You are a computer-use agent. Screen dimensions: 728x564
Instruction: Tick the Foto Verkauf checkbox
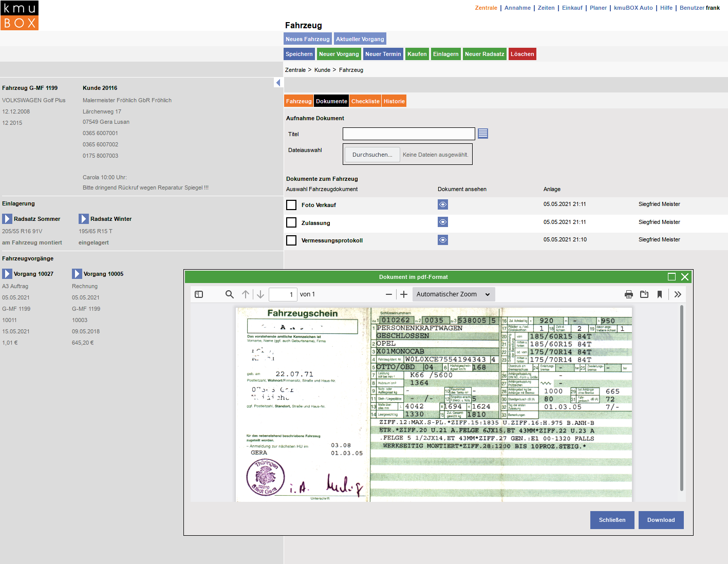coord(291,205)
